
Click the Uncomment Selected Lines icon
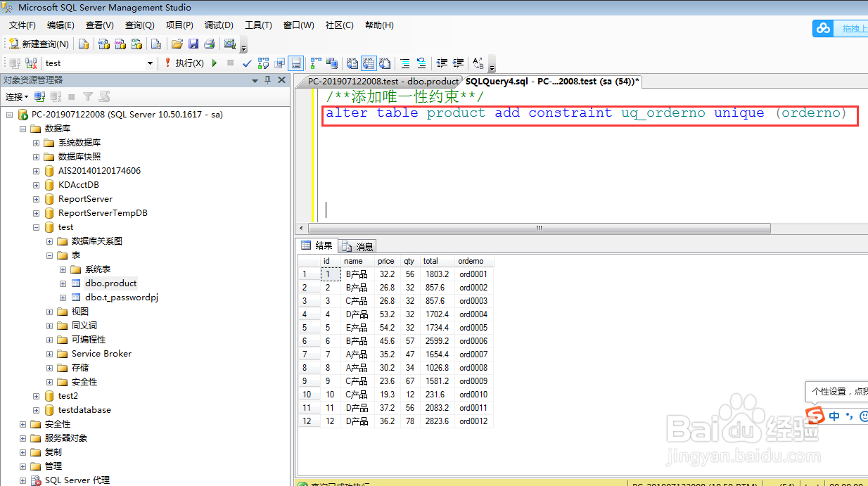point(421,63)
